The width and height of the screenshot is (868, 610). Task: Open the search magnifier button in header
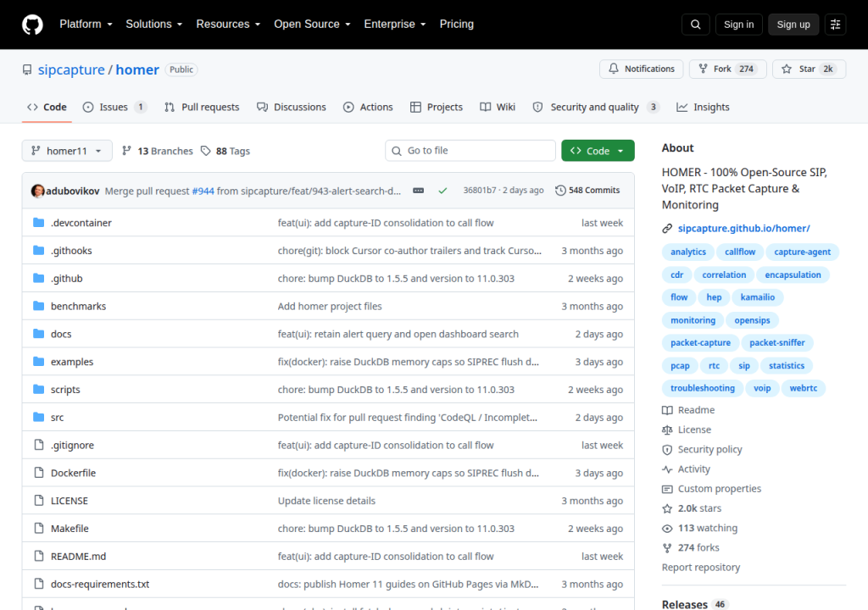click(695, 25)
